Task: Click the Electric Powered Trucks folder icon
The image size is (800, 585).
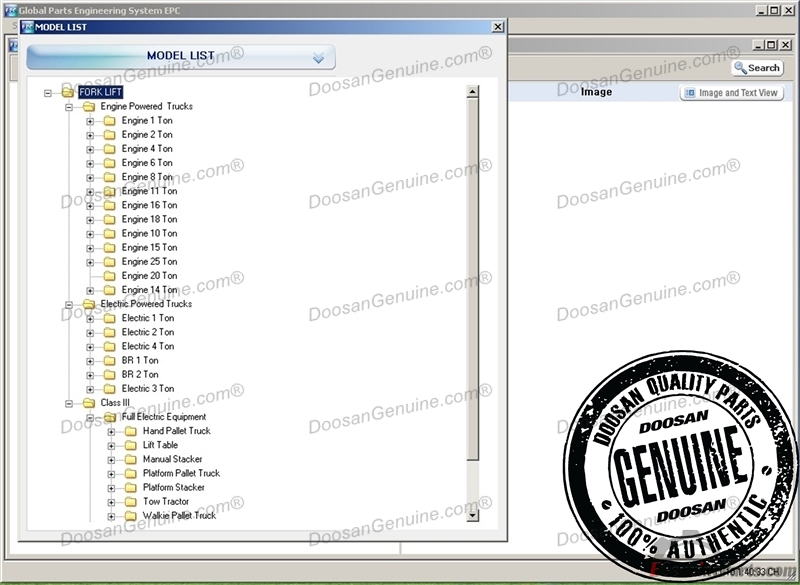Action: pos(88,304)
